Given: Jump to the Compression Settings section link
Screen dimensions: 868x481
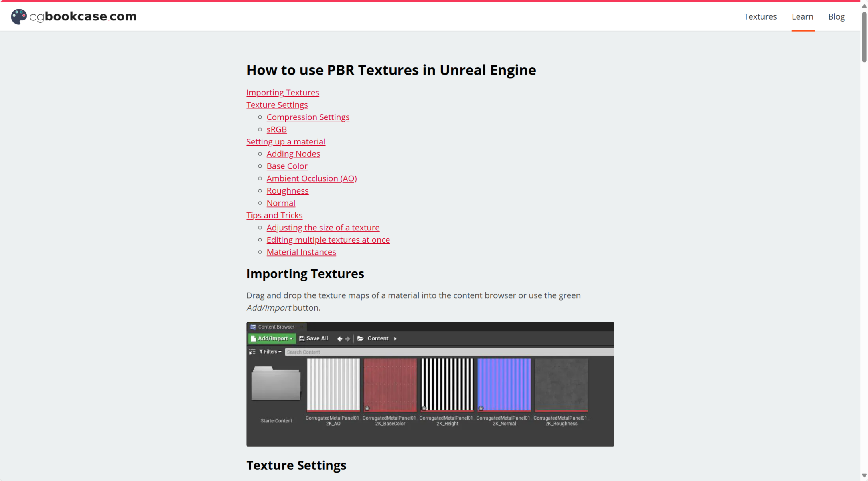Looking at the screenshot, I should point(308,117).
